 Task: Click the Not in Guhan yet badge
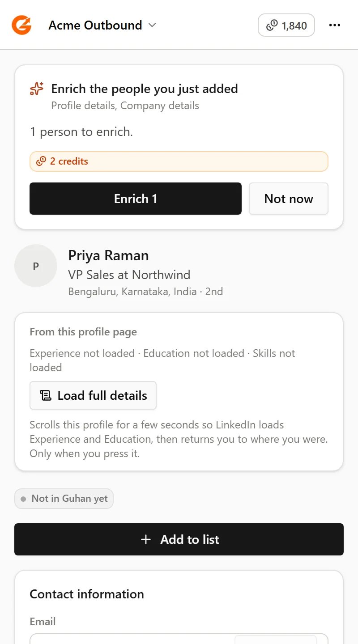click(x=64, y=499)
